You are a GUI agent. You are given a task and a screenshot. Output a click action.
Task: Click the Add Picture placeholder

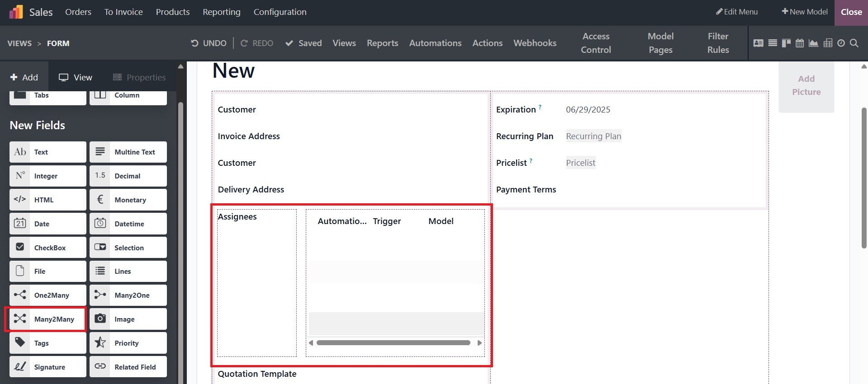pos(806,85)
